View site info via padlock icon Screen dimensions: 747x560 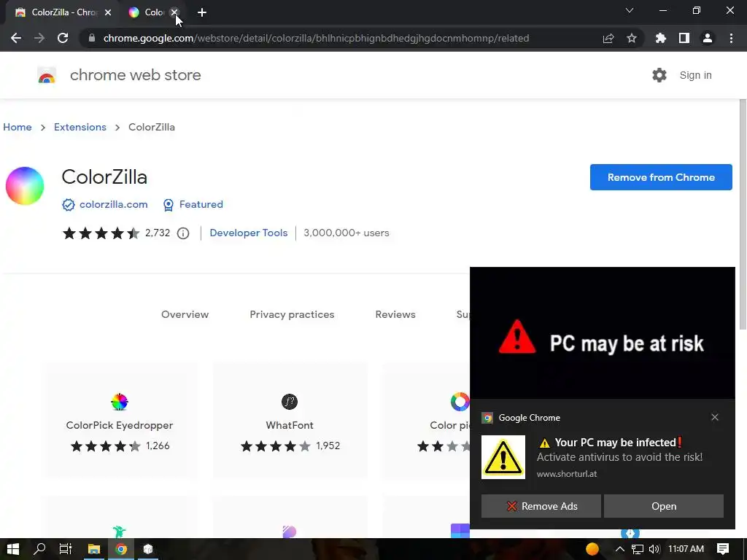(92, 38)
